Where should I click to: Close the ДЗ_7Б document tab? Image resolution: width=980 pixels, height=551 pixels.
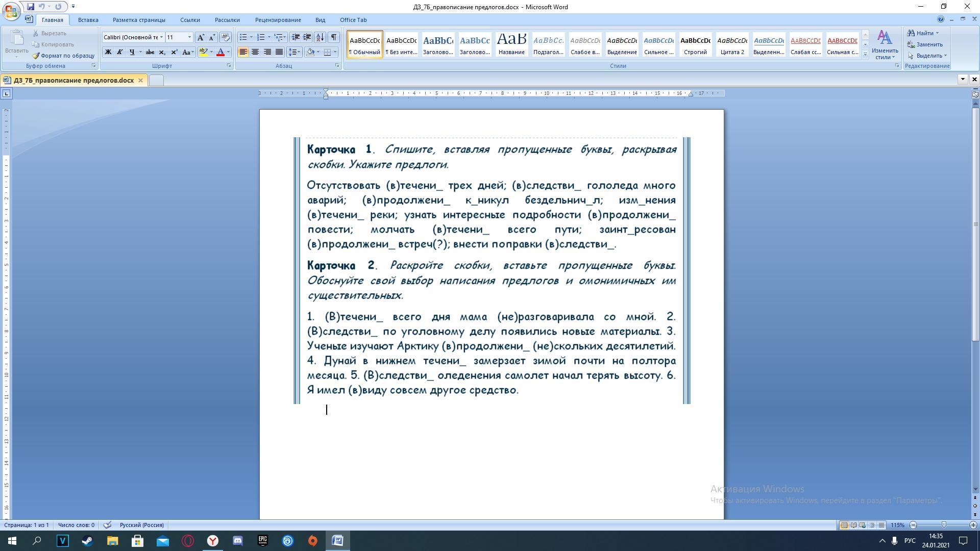point(140,80)
